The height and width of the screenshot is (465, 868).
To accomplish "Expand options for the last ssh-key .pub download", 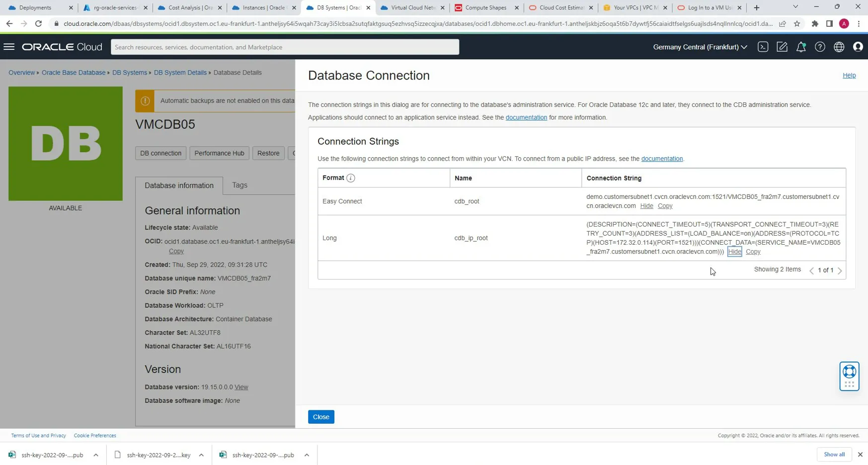I will coord(307,455).
